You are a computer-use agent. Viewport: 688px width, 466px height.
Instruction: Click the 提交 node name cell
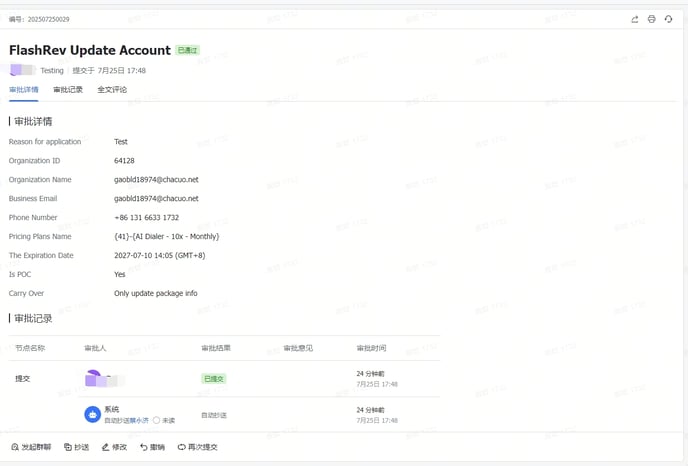click(x=23, y=379)
